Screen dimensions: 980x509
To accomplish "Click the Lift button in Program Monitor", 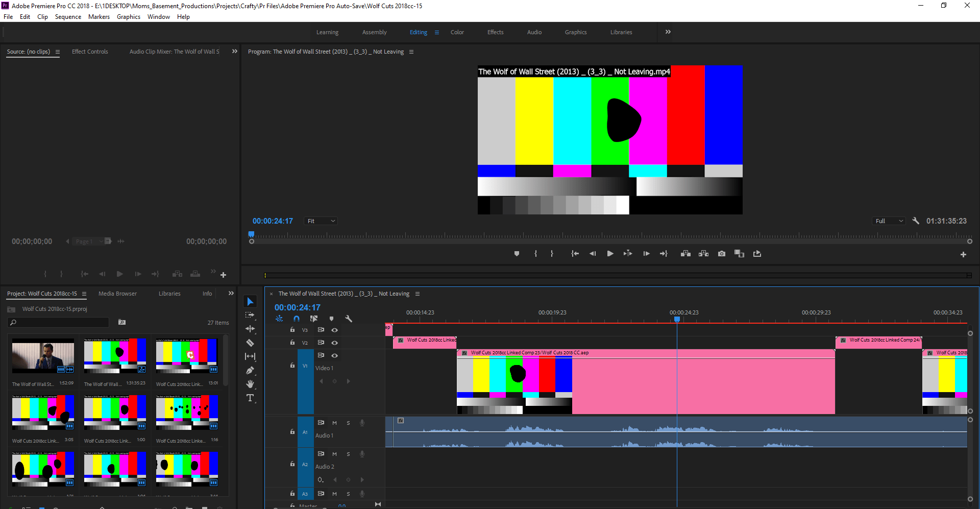I will (685, 253).
